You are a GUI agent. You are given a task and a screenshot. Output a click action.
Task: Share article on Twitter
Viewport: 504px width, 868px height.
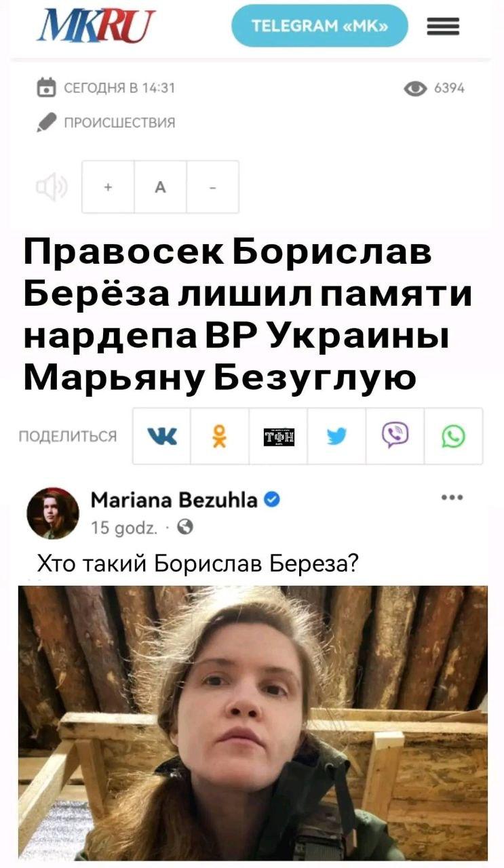pyautogui.click(x=336, y=436)
